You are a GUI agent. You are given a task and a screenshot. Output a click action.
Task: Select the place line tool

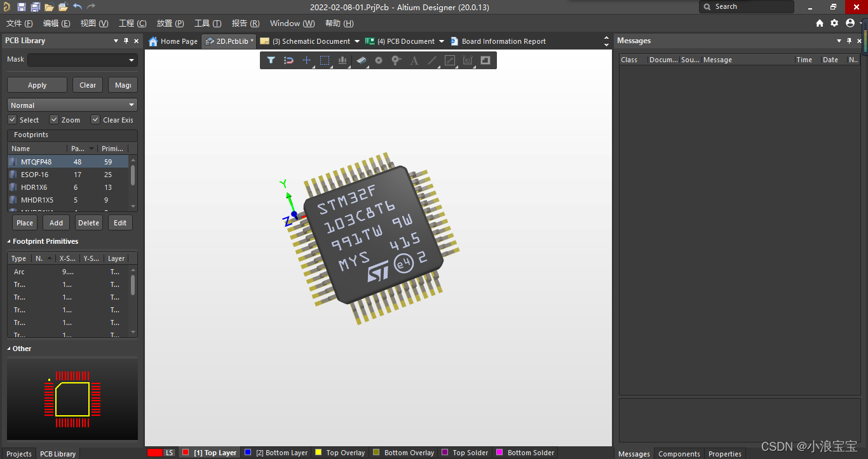432,60
